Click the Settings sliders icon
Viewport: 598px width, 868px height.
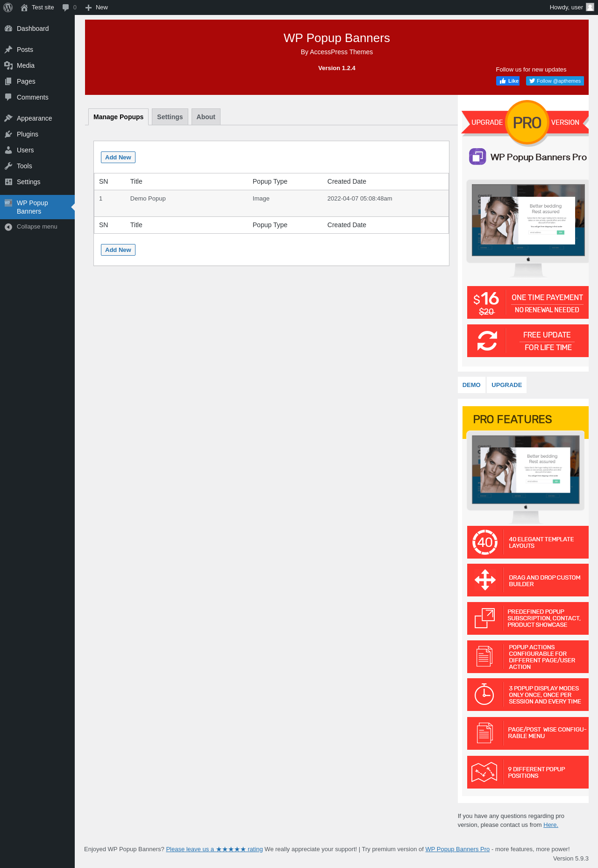pyautogui.click(x=8, y=182)
